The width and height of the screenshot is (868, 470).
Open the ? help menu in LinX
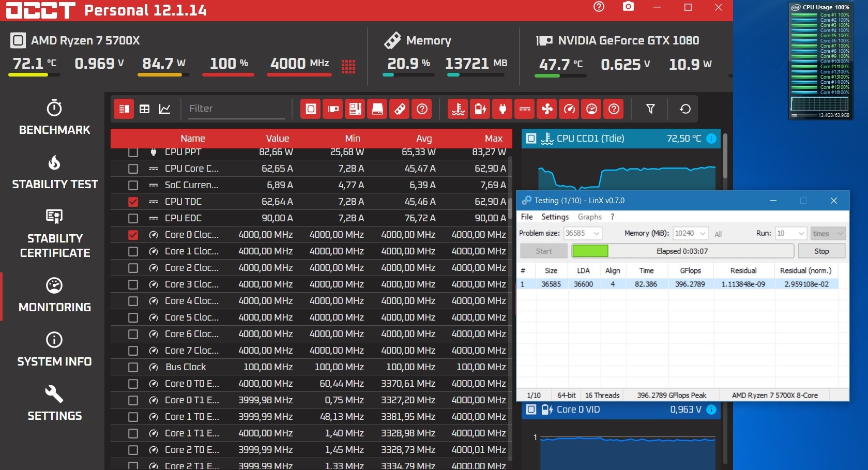[x=613, y=217]
